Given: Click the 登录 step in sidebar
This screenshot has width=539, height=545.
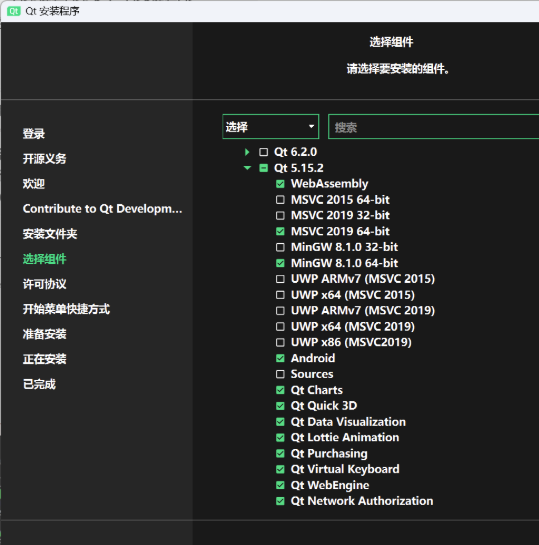Looking at the screenshot, I should coord(34,133).
